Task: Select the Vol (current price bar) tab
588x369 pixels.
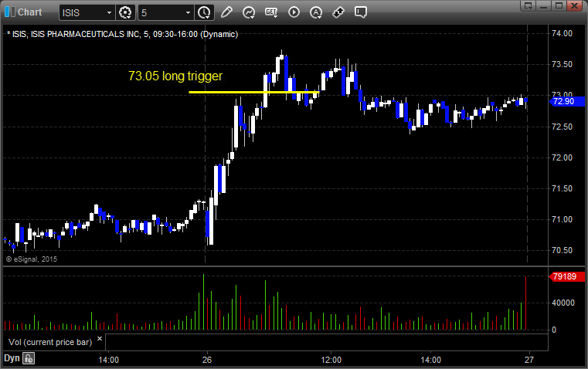Action: click(x=50, y=342)
